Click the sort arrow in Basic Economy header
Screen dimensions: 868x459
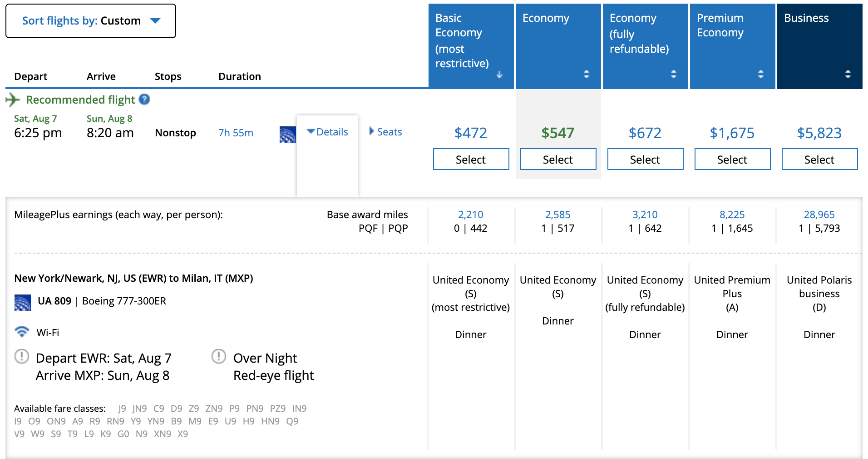[x=499, y=75]
